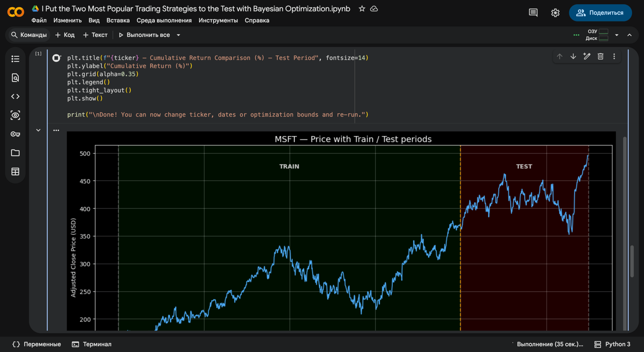Collapse the cell output chevron
Viewport: 644px width, 352px height.
pyautogui.click(x=38, y=130)
